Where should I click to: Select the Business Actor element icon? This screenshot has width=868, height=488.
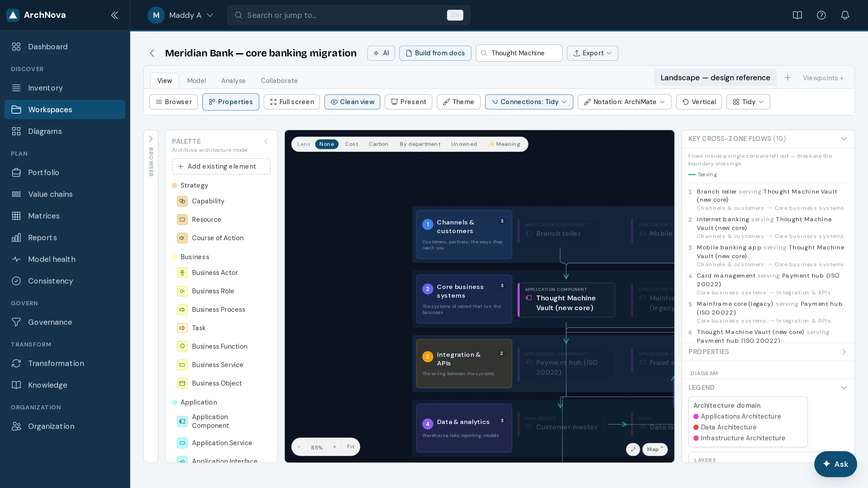point(182,273)
